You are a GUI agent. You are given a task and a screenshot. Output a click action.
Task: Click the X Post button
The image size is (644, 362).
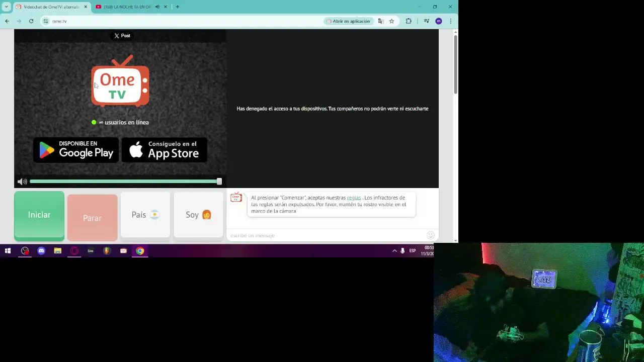pyautogui.click(x=122, y=36)
